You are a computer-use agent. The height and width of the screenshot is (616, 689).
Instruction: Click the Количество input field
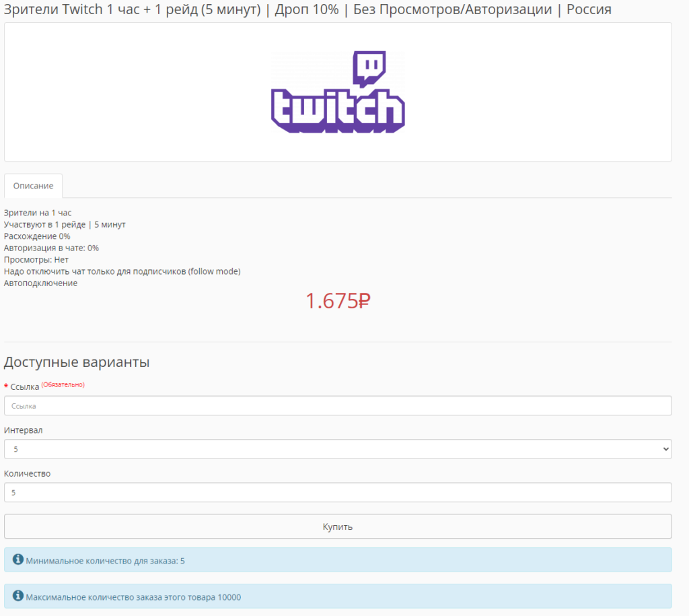(x=338, y=492)
